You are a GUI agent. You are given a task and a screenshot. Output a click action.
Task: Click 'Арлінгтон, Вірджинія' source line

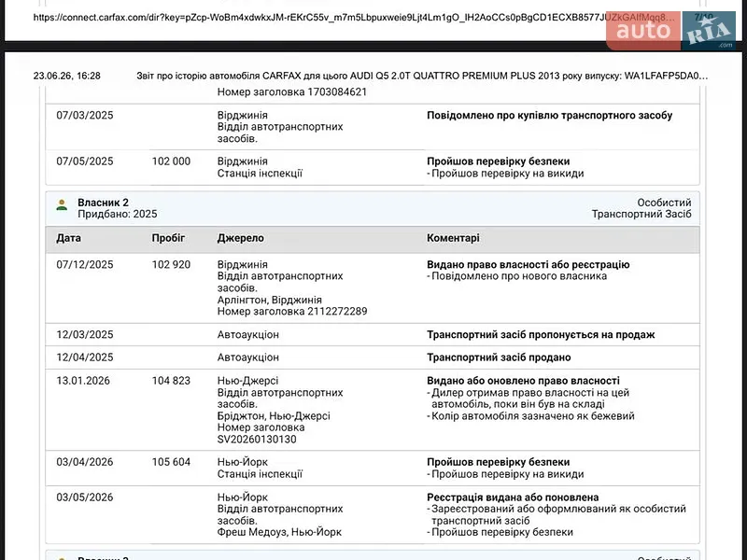(x=270, y=300)
